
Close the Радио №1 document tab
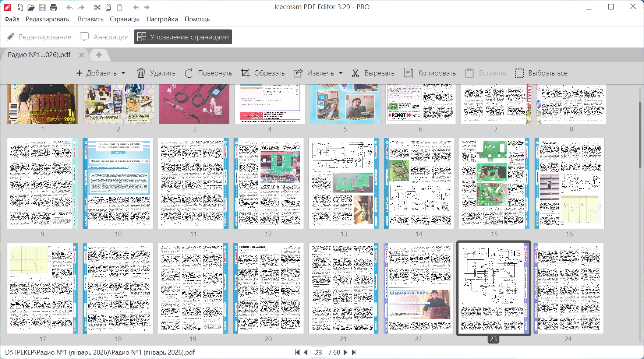coord(82,55)
